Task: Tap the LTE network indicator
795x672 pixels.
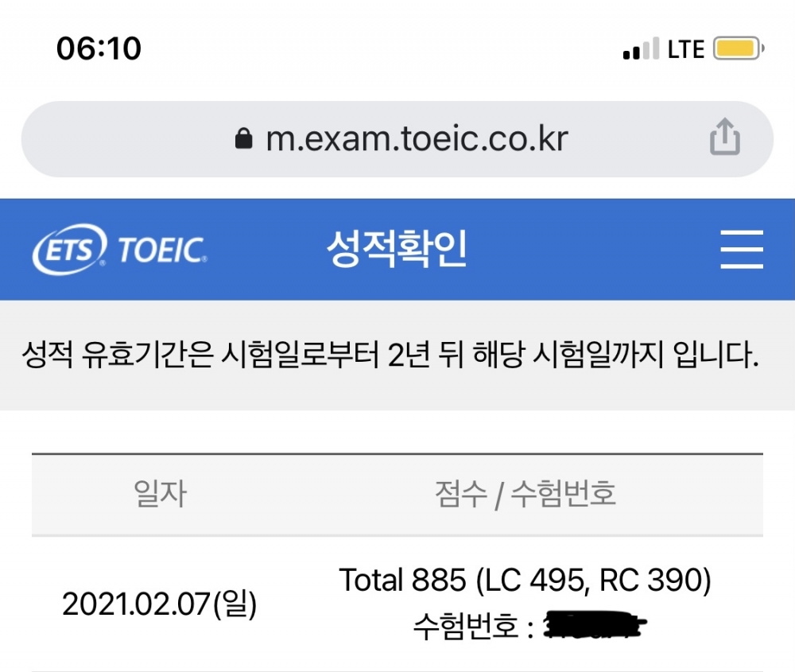Action: [x=686, y=49]
